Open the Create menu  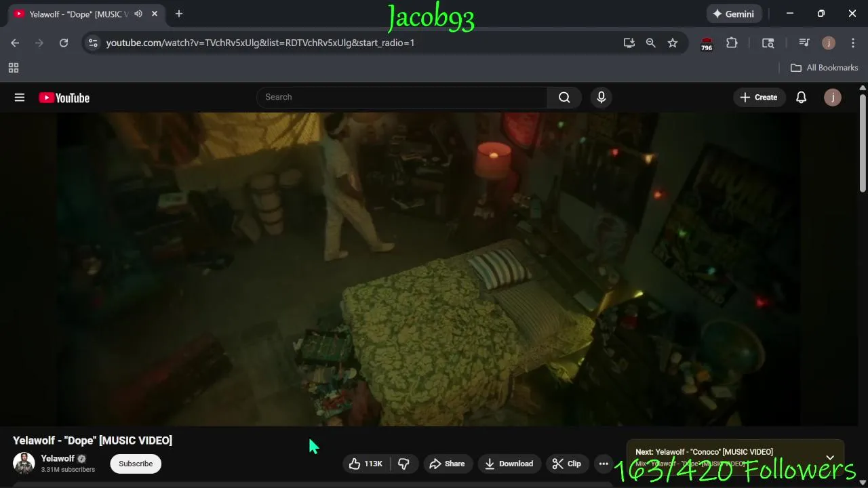coord(759,98)
